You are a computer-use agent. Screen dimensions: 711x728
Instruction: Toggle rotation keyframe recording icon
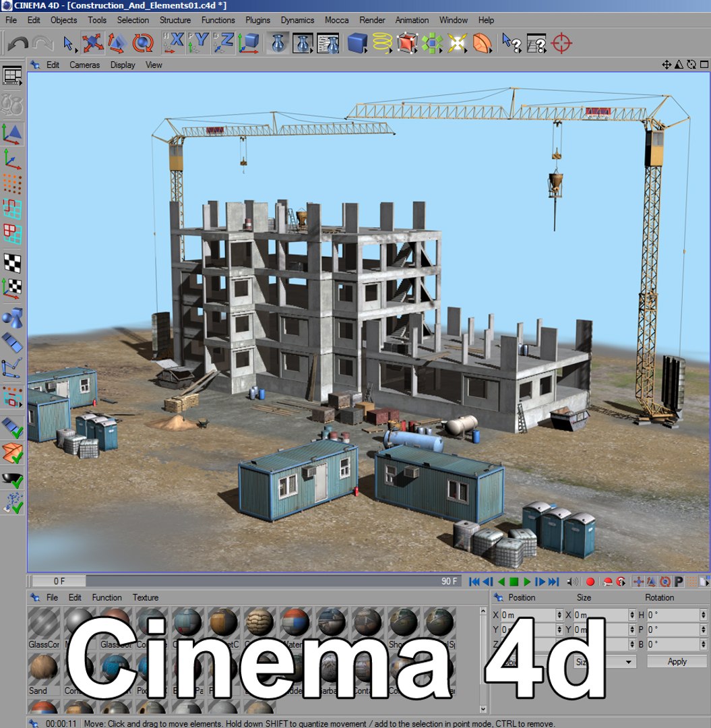(665, 581)
